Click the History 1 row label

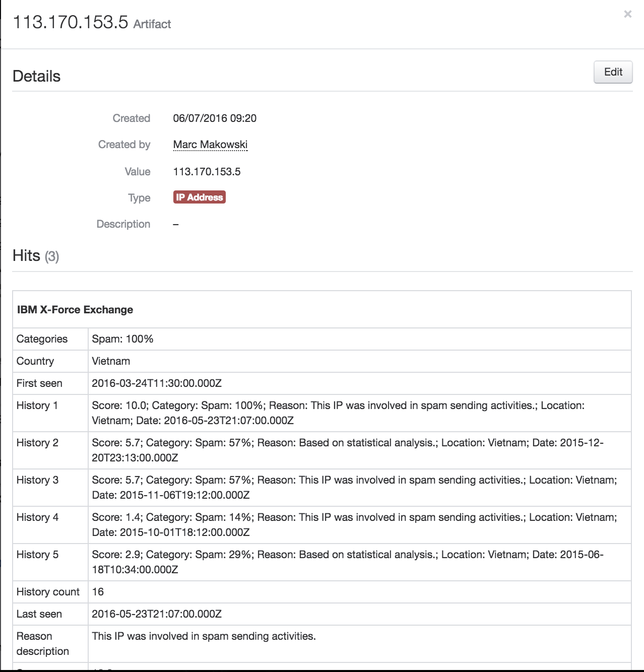pos(37,406)
